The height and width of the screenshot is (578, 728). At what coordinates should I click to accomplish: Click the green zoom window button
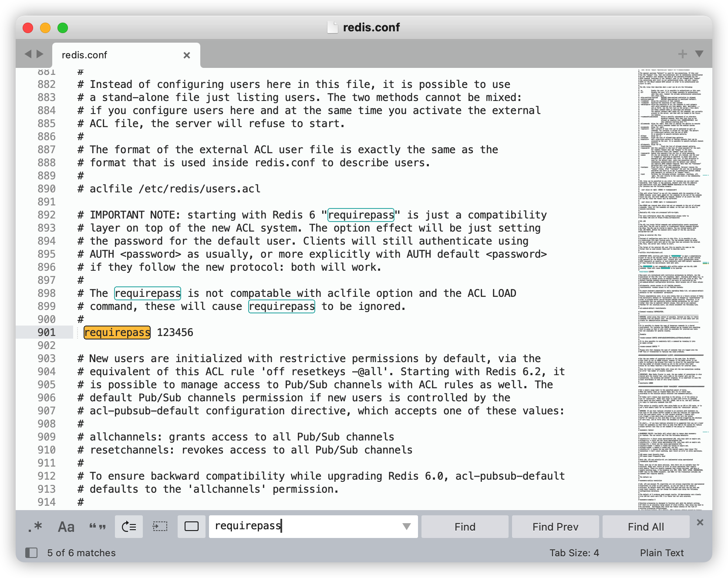pos(63,28)
